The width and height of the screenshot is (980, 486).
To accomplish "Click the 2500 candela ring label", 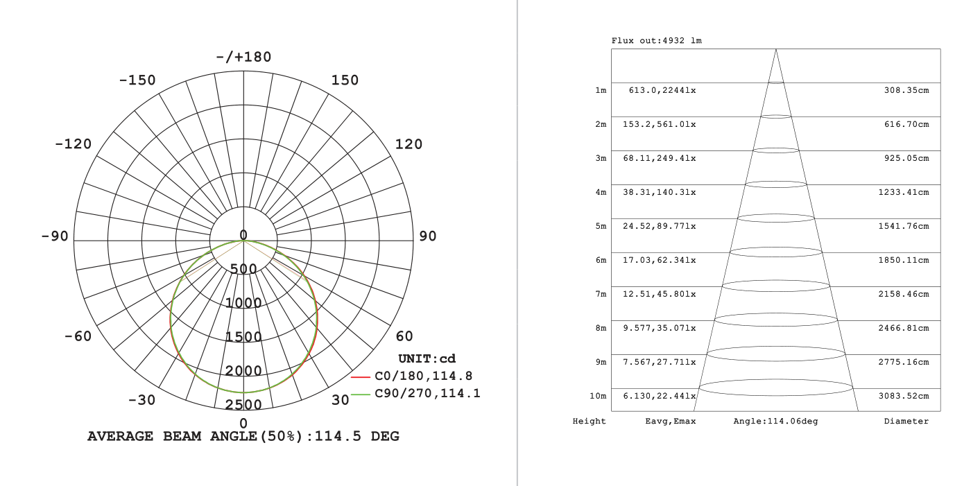I will 243,405.
